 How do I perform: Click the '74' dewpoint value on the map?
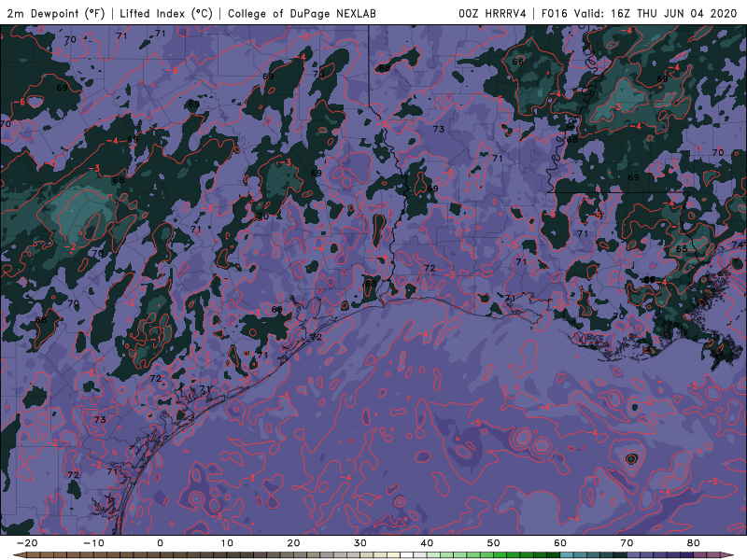tap(737, 245)
